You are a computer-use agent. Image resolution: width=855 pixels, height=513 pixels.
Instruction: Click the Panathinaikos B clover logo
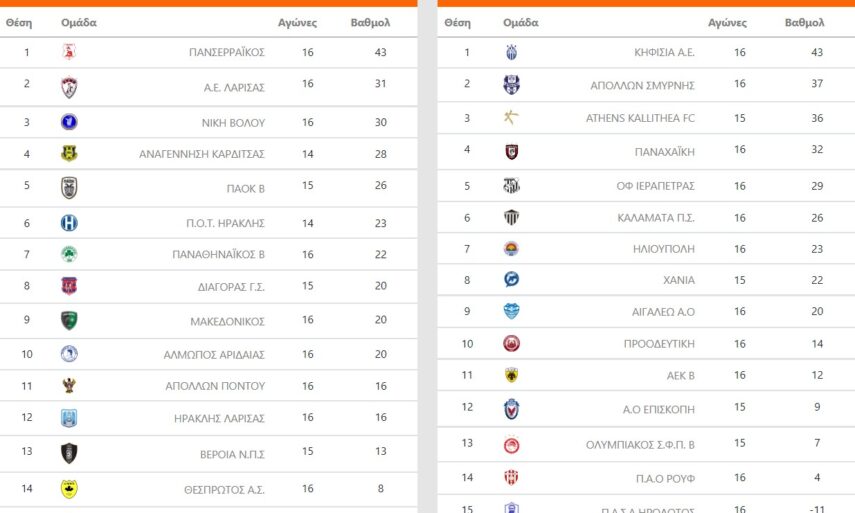69,254
